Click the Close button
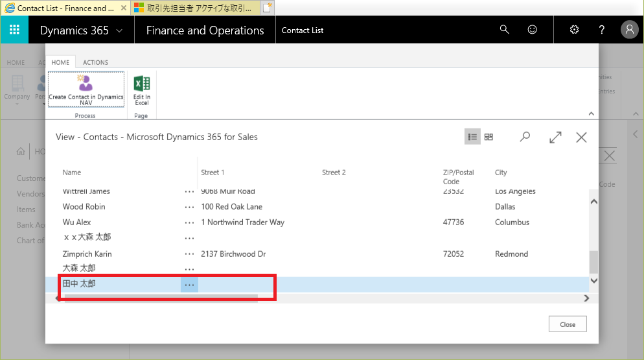 pos(568,324)
